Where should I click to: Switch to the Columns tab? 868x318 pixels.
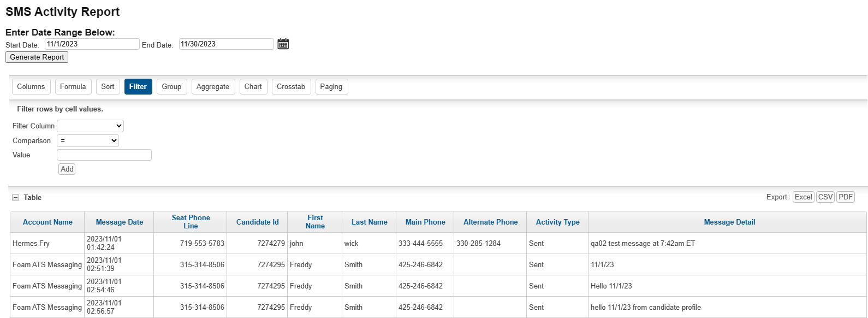point(31,87)
